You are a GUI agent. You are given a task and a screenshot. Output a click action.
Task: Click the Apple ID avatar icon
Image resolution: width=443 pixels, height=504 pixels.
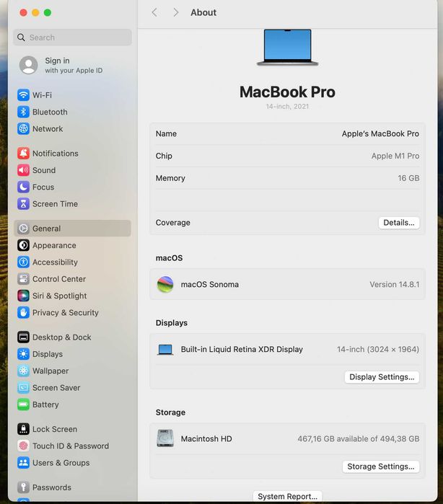click(29, 65)
